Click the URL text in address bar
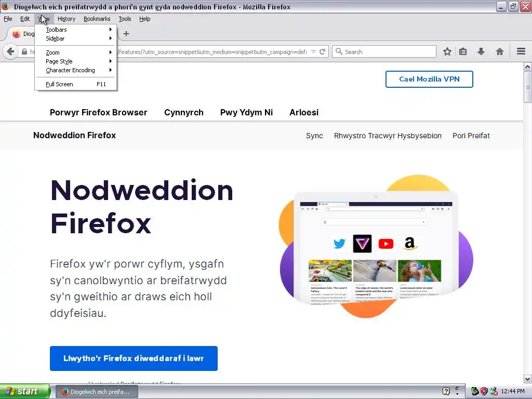This screenshot has width=532, height=399. click(x=212, y=51)
